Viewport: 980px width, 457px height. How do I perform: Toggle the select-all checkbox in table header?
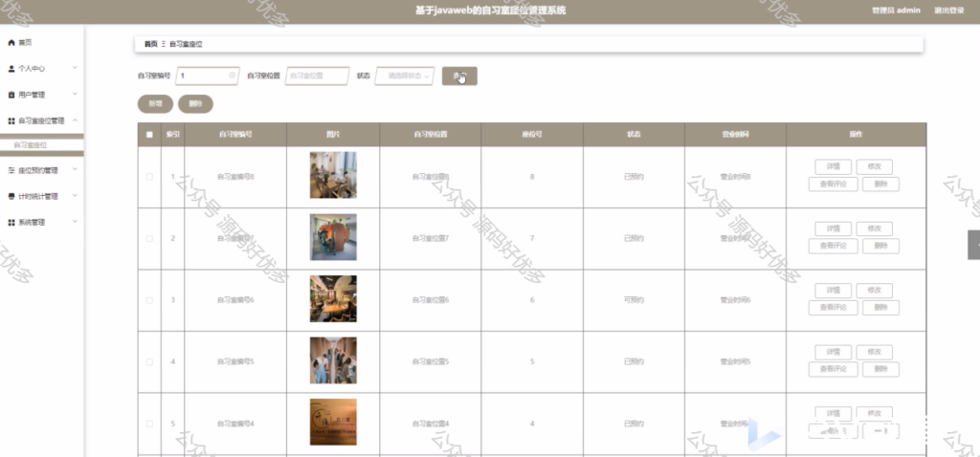pyautogui.click(x=149, y=134)
